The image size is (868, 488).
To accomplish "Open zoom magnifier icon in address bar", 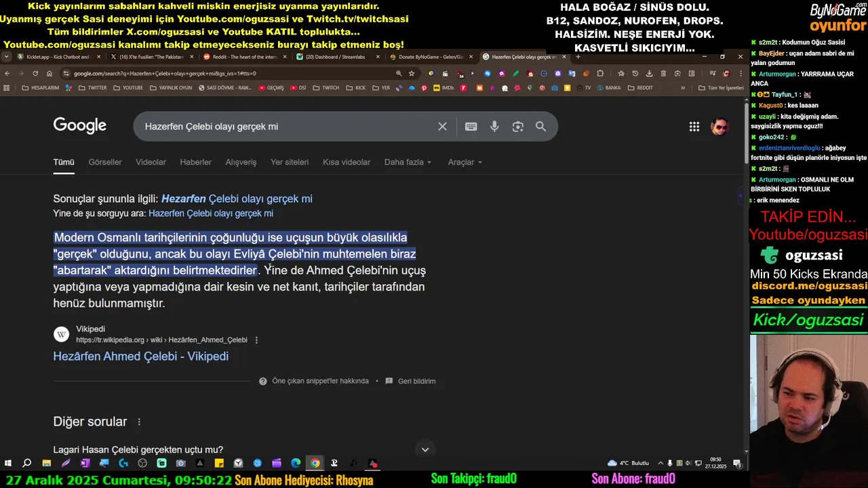I will [x=399, y=73].
